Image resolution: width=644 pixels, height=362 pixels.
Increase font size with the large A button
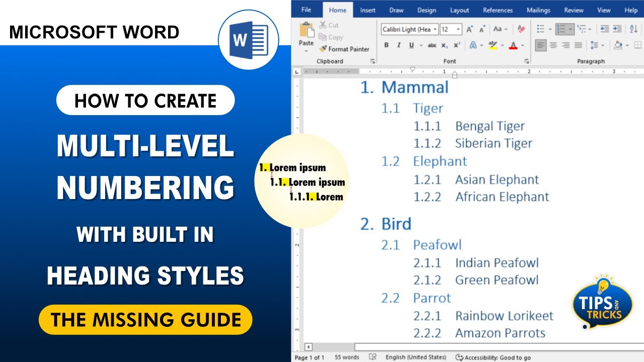pyautogui.click(x=469, y=29)
